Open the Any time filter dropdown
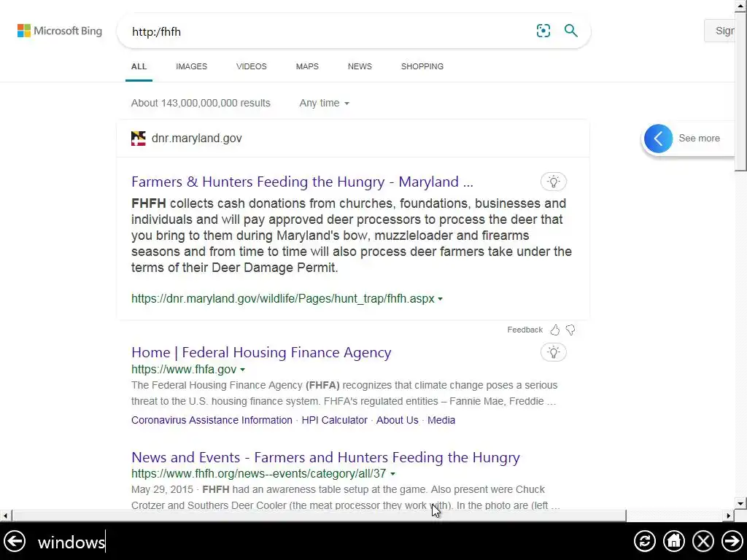747x560 pixels. coord(325,103)
